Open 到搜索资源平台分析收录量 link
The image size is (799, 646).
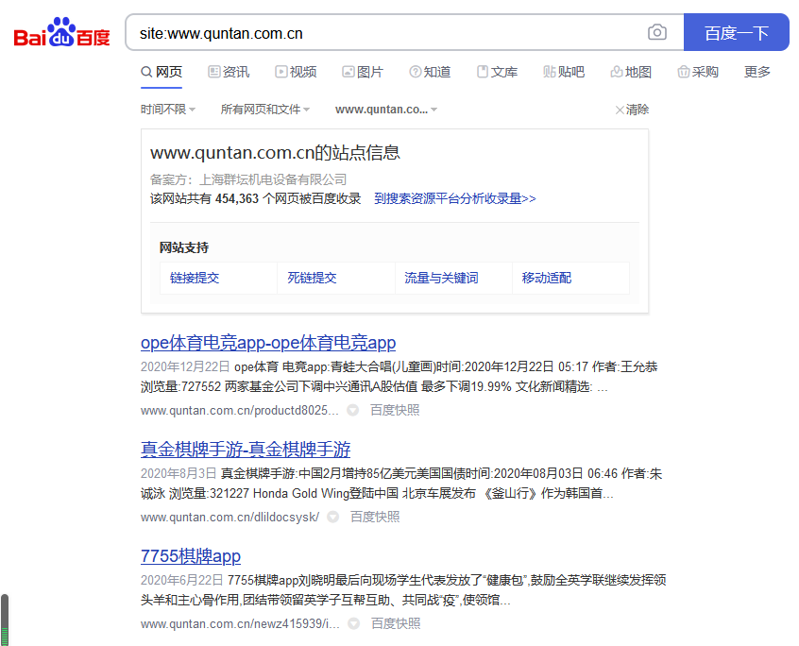tap(455, 199)
